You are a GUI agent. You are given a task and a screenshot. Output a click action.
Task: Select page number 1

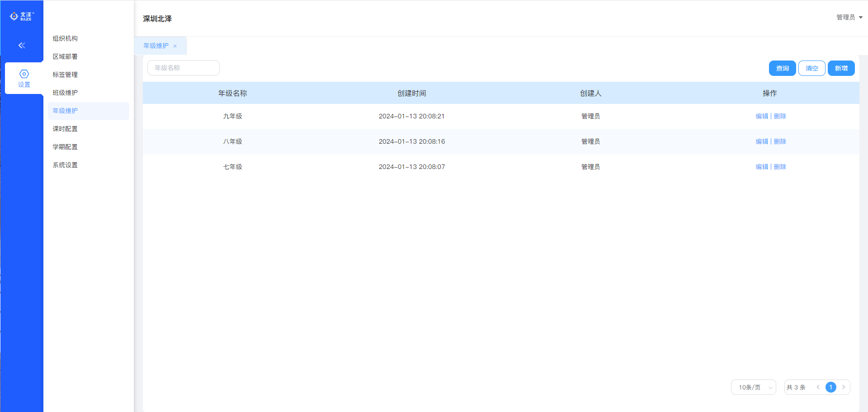tap(830, 387)
